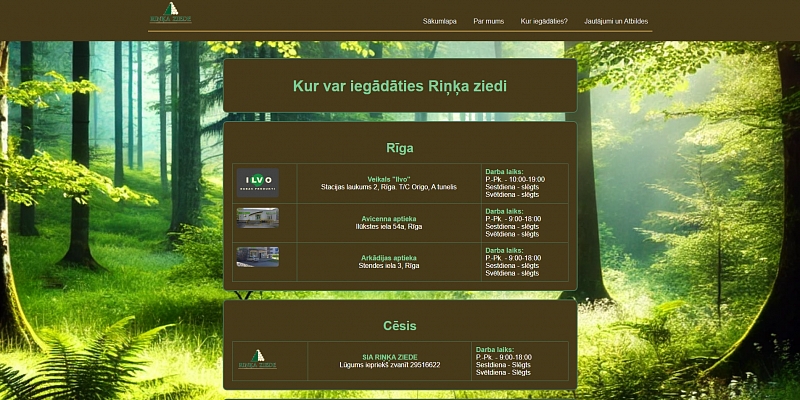The width and height of the screenshot is (800, 400).
Task: Click the Cēsis section heading
Action: (x=400, y=326)
